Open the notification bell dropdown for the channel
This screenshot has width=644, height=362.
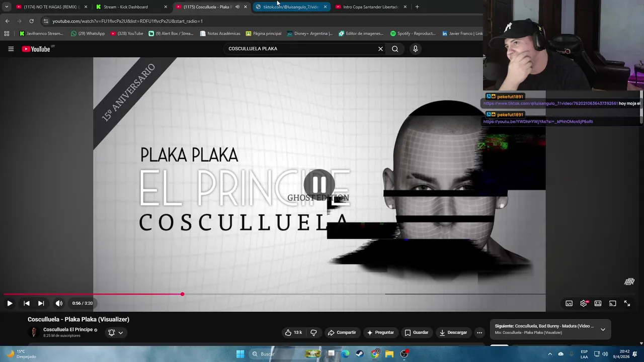pyautogui.click(x=115, y=332)
